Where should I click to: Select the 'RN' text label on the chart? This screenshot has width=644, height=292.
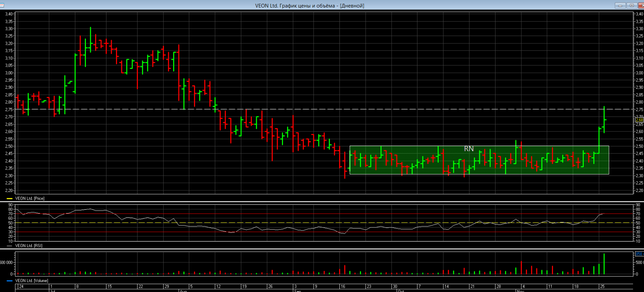[469, 149]
